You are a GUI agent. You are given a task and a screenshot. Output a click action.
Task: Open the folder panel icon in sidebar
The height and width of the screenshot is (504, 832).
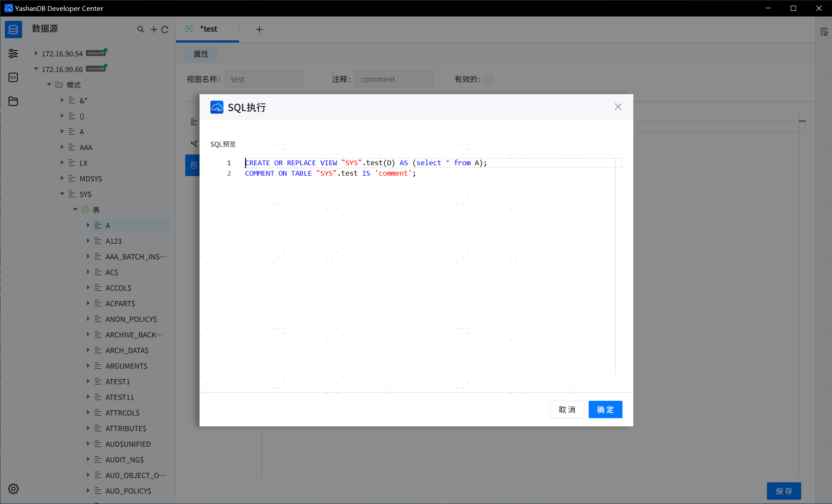click(x=13, y=101)
